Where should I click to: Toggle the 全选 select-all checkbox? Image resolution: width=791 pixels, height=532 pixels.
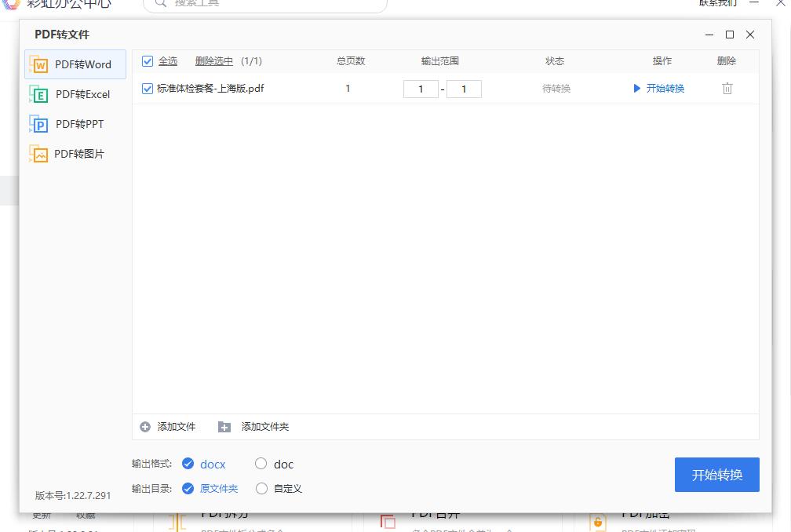pyautogui.click(x=147, y=60)
